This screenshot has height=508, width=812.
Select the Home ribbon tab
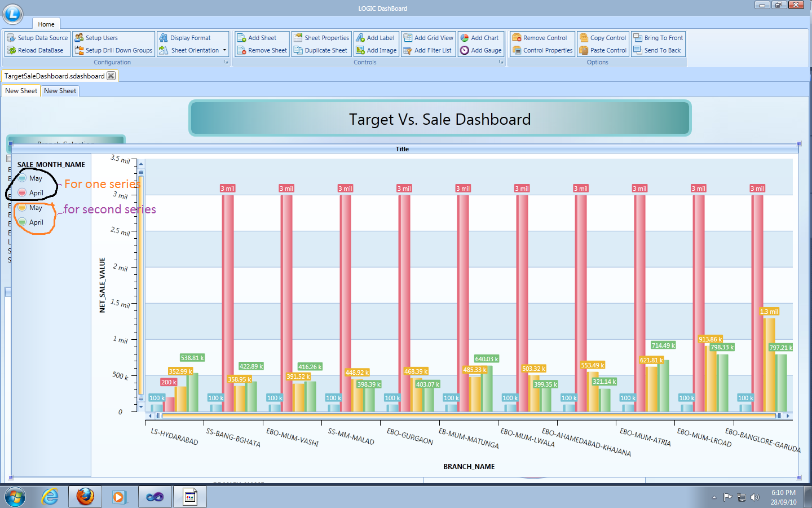coord(46,24)
